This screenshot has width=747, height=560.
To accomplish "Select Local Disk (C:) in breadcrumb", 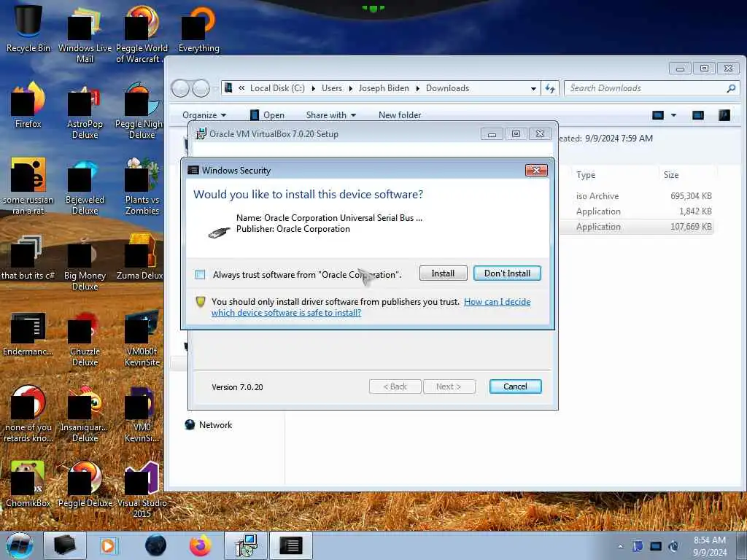I will [277, 88].
